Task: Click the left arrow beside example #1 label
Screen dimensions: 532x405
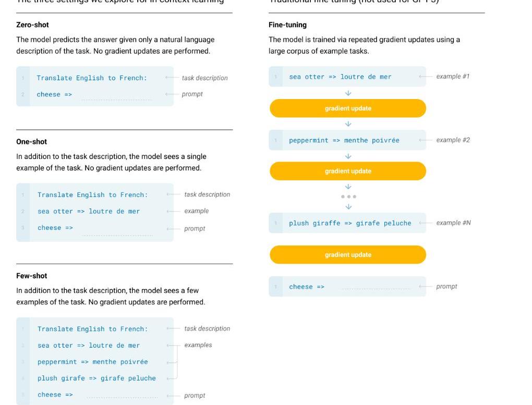Action: (x=426, y=77)
